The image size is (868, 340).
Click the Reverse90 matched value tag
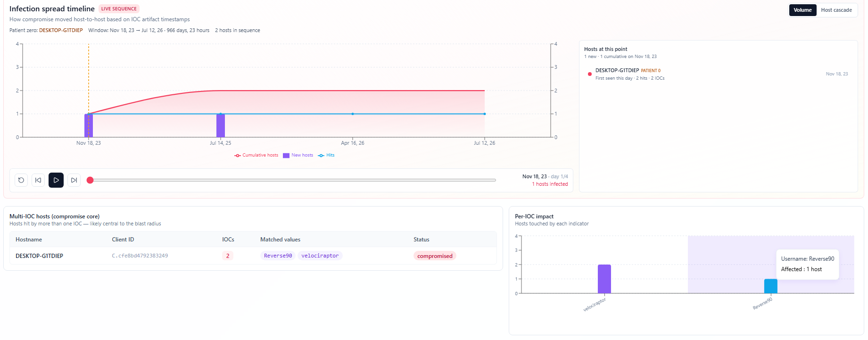[278, 256]
